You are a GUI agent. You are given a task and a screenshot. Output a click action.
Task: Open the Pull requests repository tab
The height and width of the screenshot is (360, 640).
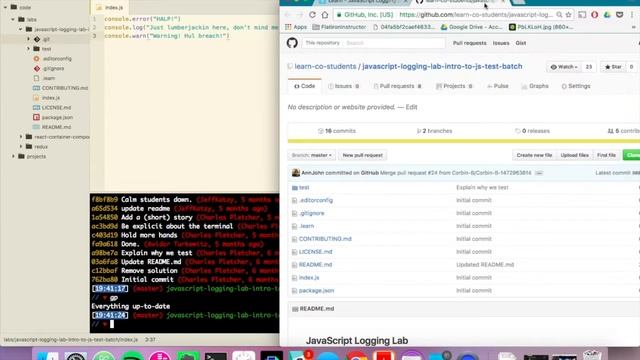397,86
